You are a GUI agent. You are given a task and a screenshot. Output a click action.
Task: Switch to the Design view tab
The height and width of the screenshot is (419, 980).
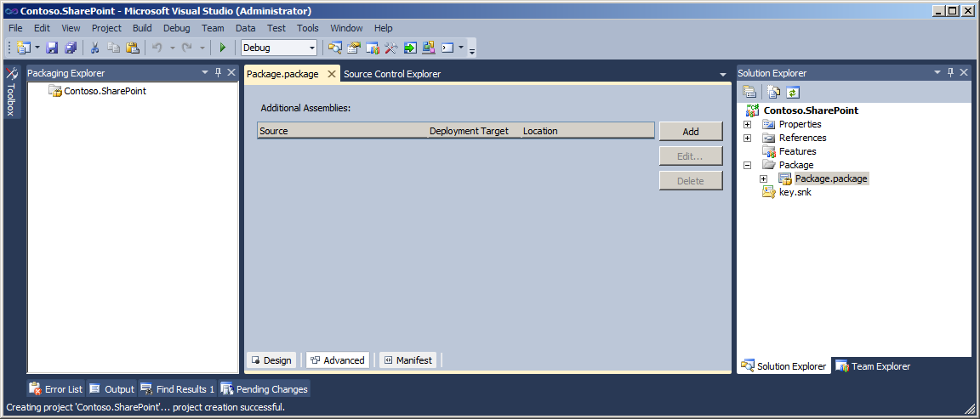(x=271, y=360)
